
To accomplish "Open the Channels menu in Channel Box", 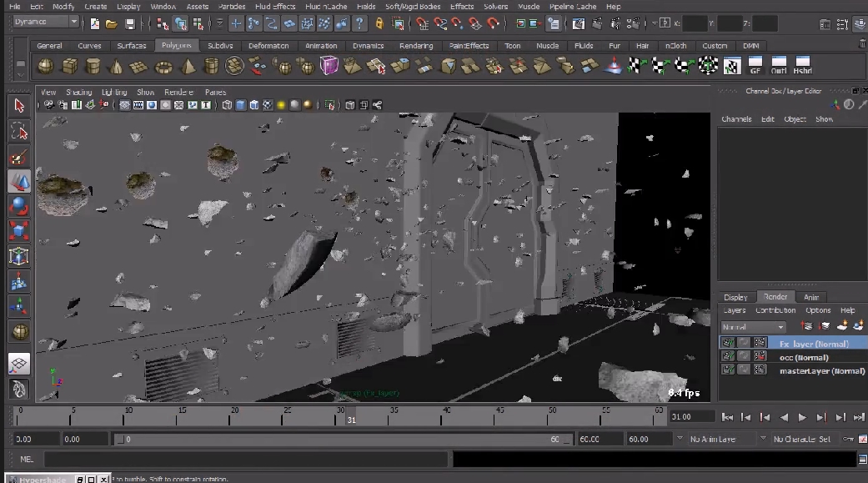I will [x=736, y=119].
